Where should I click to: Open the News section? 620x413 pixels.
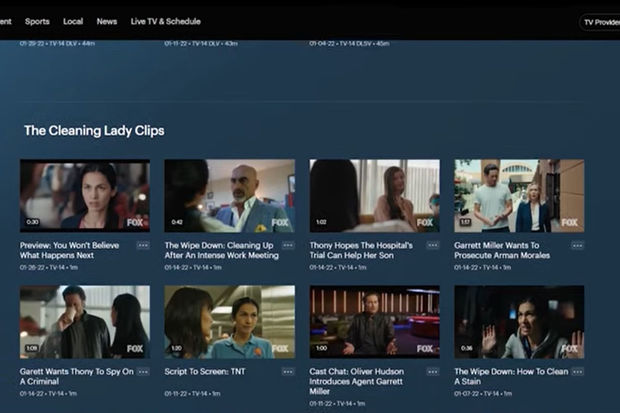pyautogui.click(x=107, y=21)
